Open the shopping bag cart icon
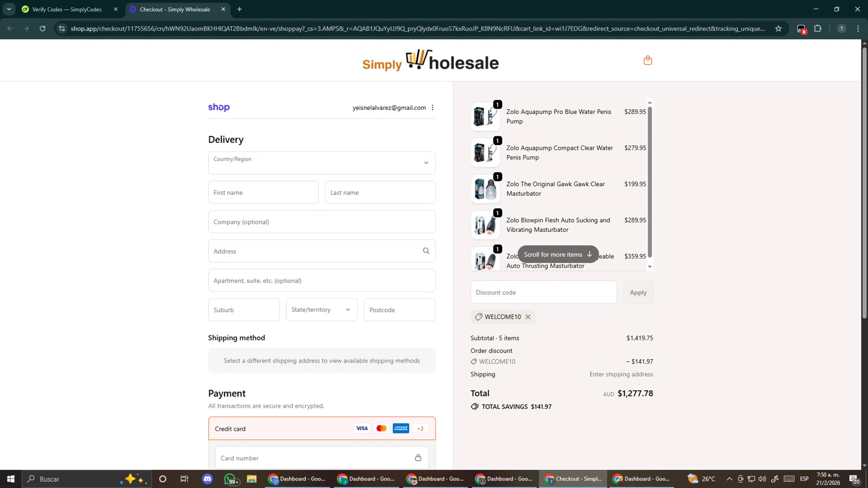The height and width of the screenshot is (488, 868). pos(648,60)
